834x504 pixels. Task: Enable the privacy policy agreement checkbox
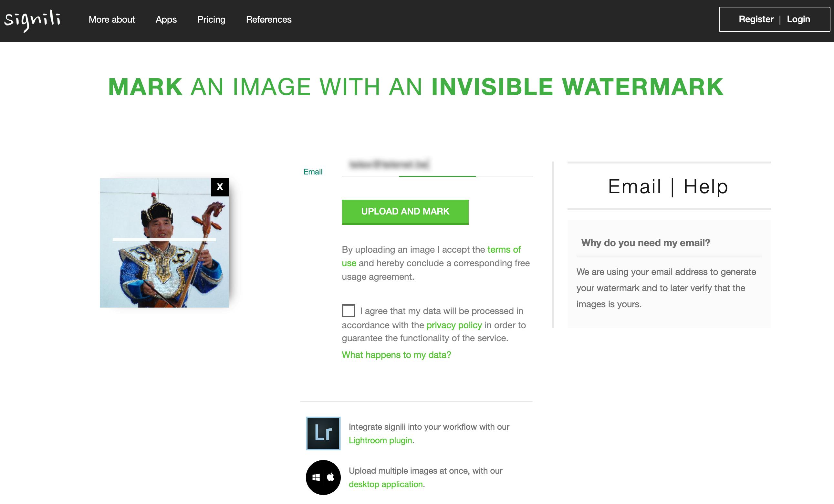coord(348,311)
